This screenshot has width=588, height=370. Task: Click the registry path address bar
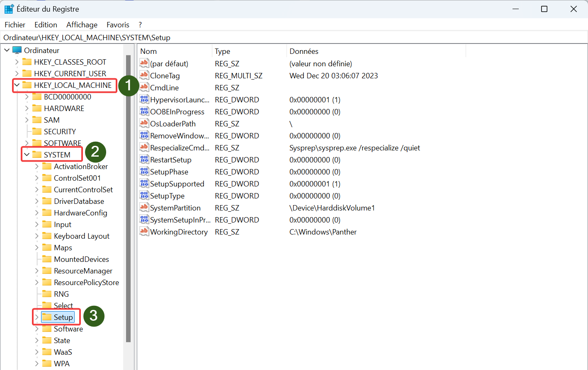[x=294, y=37]
